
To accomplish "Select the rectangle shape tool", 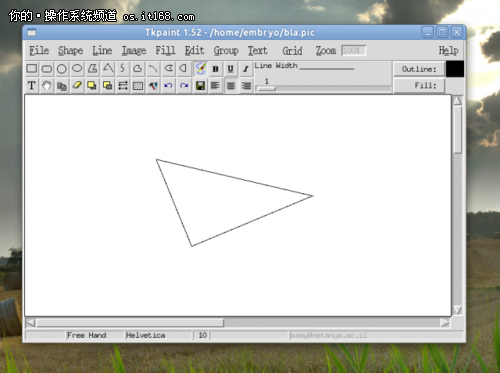I will pyautogui.click(x=32, y=69).
